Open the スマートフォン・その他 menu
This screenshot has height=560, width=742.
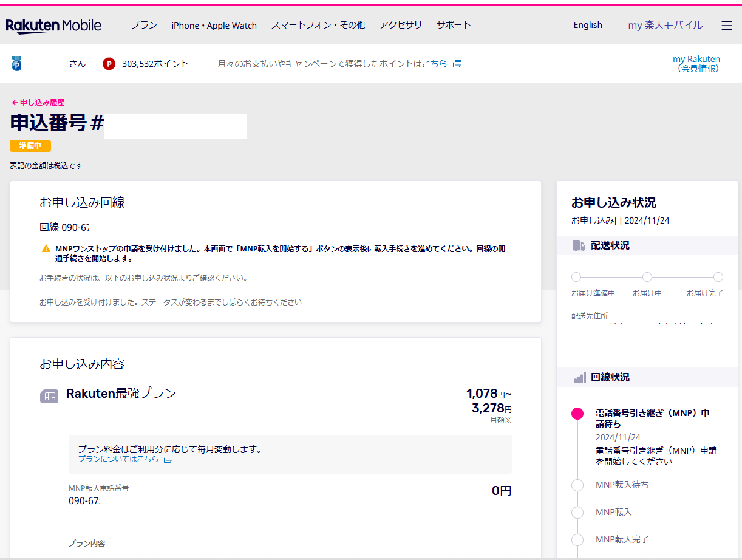click(x=318, y=25)
